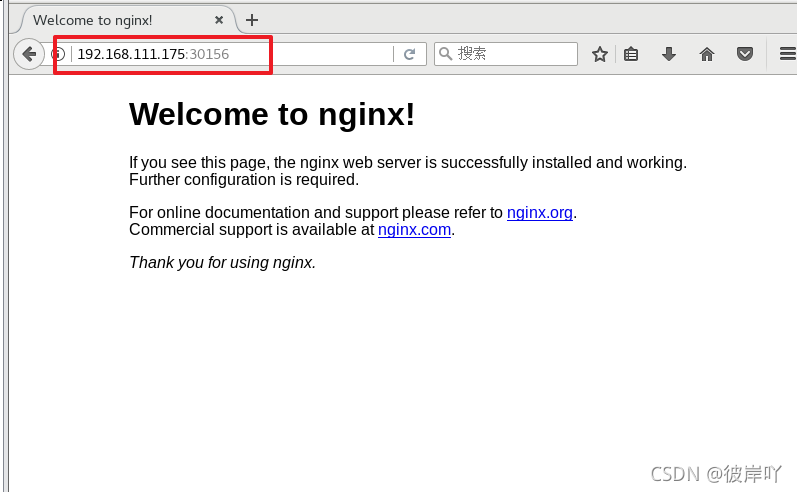This screenshot has height=492, width=797.
Task: Open the nginx.com link
Action: pos(414,230)
